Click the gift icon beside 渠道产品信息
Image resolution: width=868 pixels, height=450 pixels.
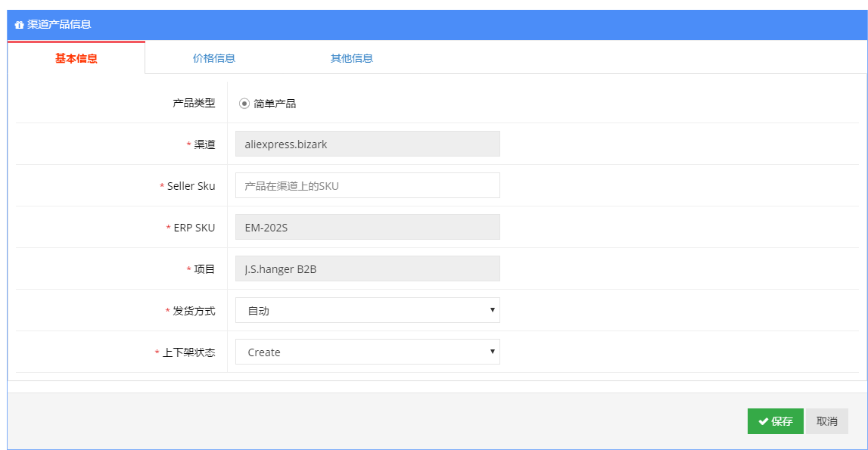coord(19,25)
